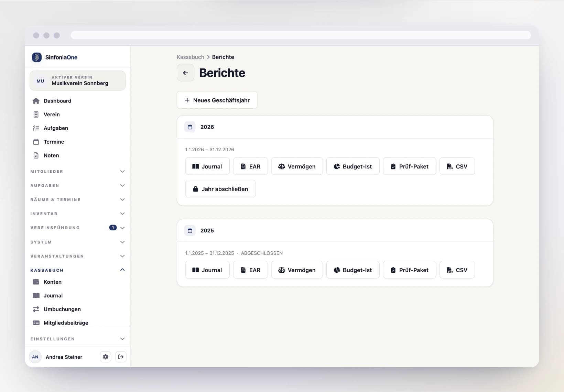Open Umbuchungen in the sidebar
This screenshot has width=564, height=392.
78,309
